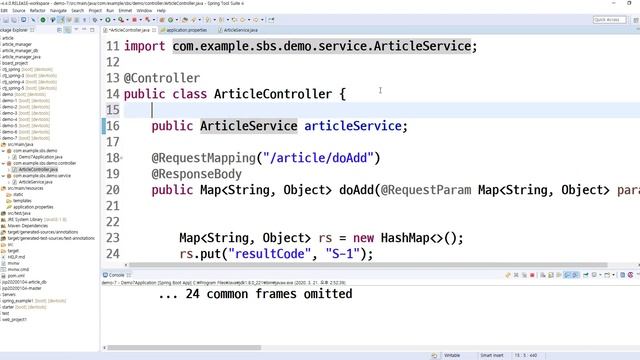Click the Debug bug toolbar icon
The height and width of the screenshot is (360, 640).
[95, 20]
